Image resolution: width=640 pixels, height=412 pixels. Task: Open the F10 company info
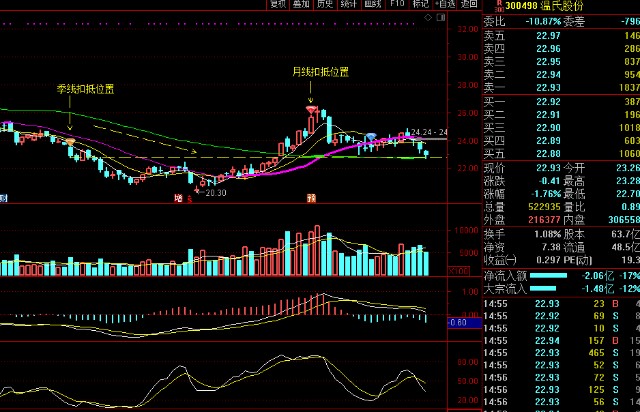(397, 4)
